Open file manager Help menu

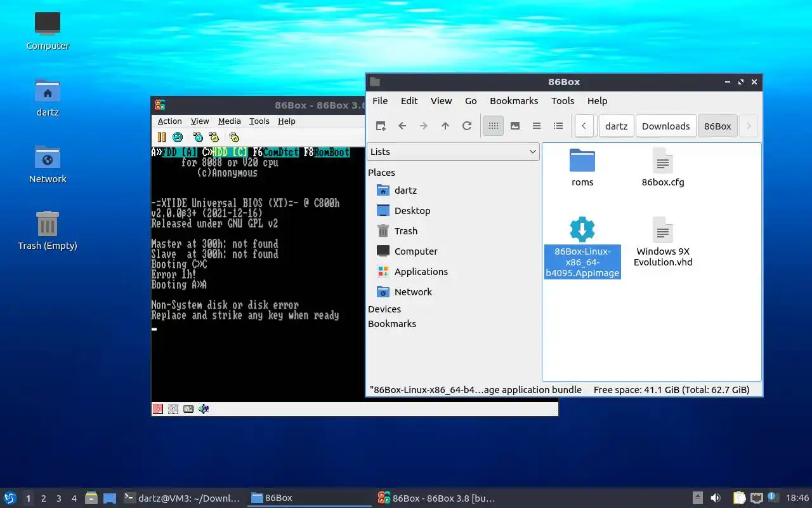click(x=597, y=101)
